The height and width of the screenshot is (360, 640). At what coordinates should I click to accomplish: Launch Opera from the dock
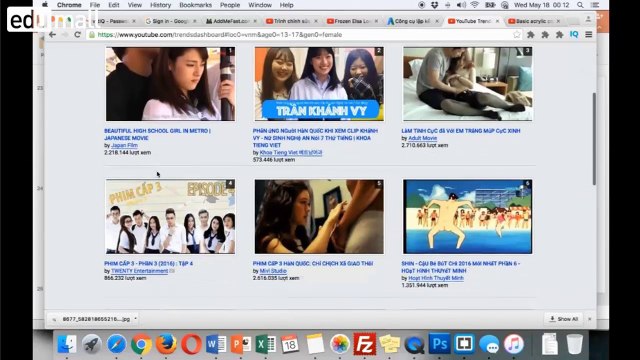pos(191,344)
